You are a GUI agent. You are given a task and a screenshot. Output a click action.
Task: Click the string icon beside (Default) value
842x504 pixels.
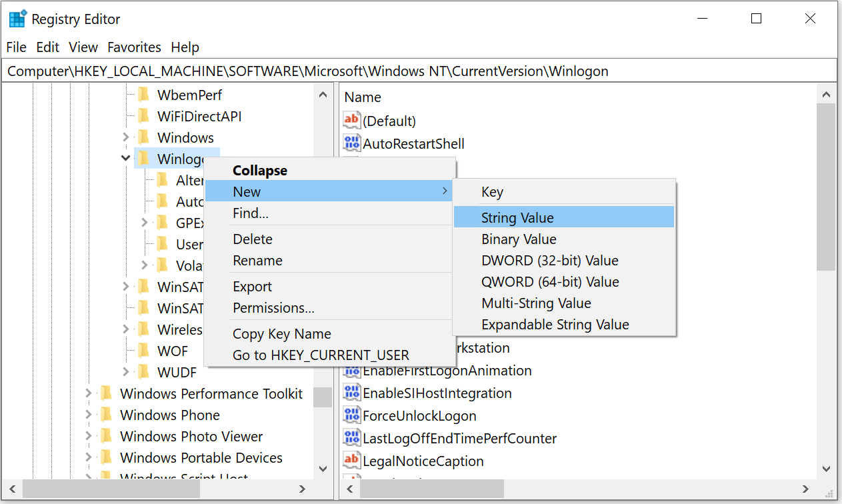click(x=351, y=121)
